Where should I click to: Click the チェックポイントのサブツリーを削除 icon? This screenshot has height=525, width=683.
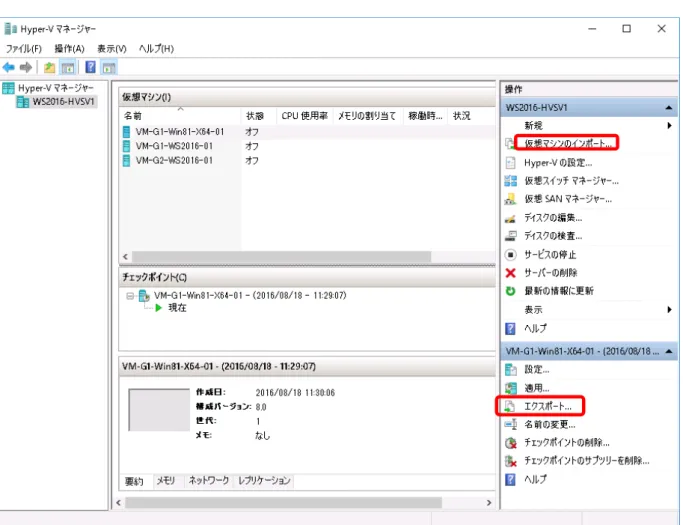[511, 461]
